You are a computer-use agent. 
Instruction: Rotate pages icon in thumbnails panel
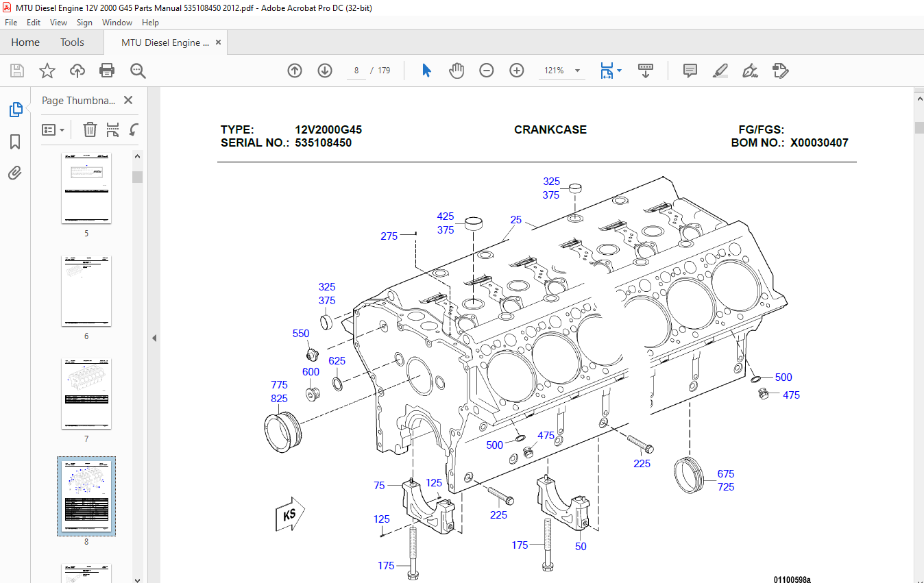click(134, 129)
